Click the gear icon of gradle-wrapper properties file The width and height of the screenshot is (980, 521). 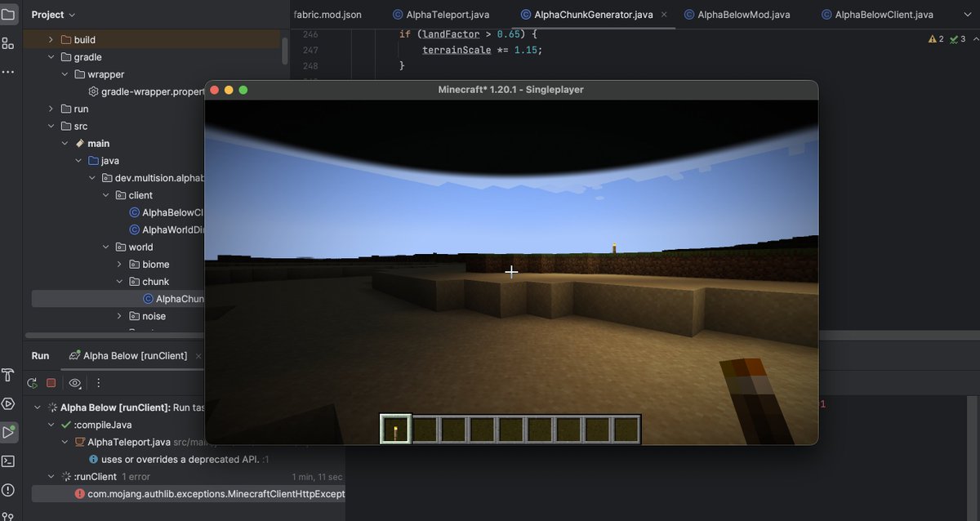[93, 91]
